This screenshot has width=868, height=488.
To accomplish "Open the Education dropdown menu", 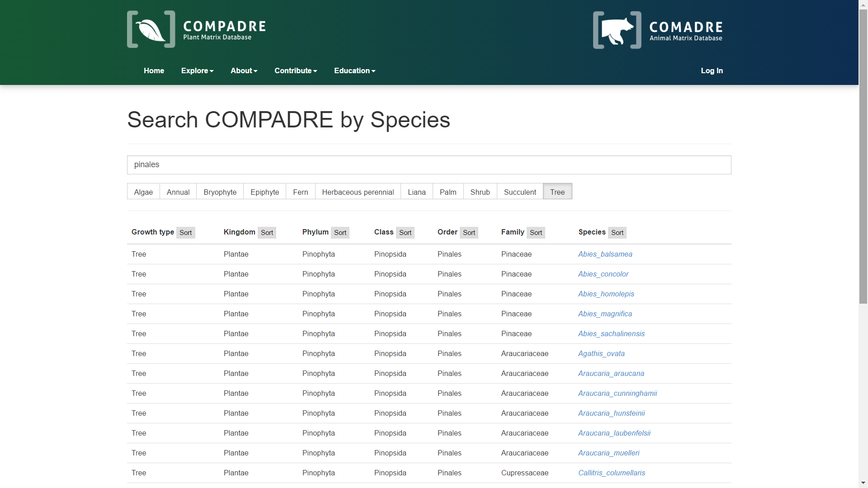I will click(x=354, y=70).
